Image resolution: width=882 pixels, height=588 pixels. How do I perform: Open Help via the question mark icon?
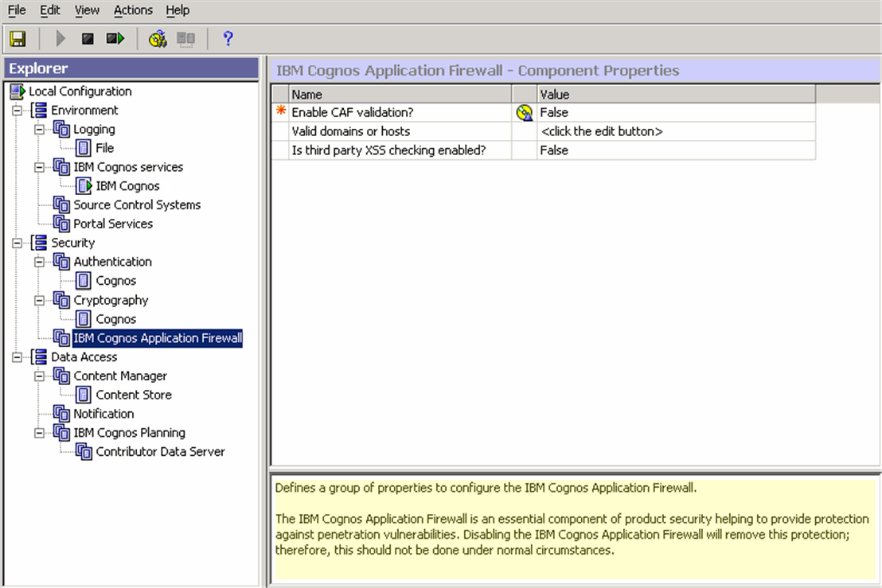[228, 39]
